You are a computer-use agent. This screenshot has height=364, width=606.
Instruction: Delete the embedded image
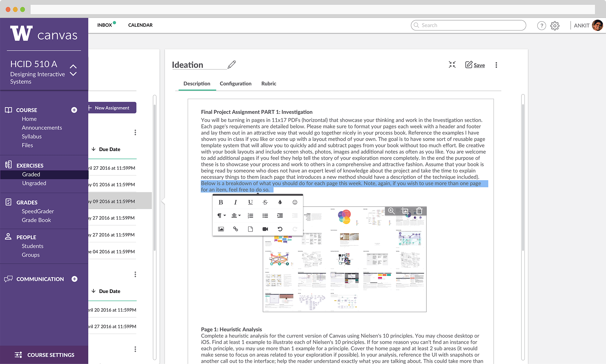coord(419,211)
